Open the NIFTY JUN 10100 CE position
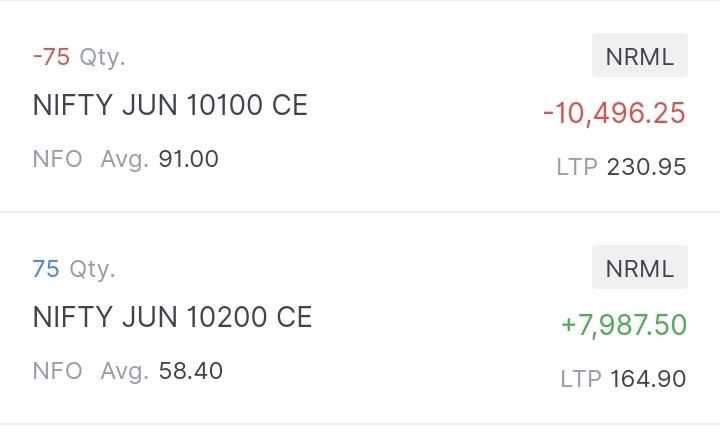This screenshot has height=437, width=720. coord(170,105)
